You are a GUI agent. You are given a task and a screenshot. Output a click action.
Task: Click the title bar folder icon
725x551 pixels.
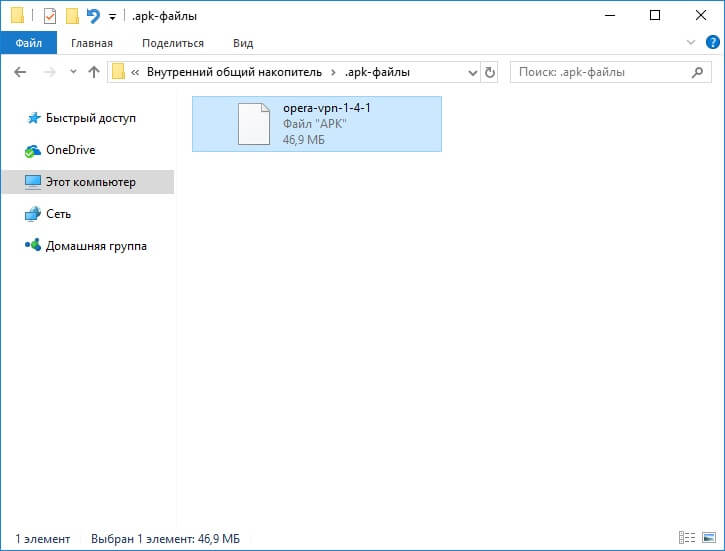18,15
